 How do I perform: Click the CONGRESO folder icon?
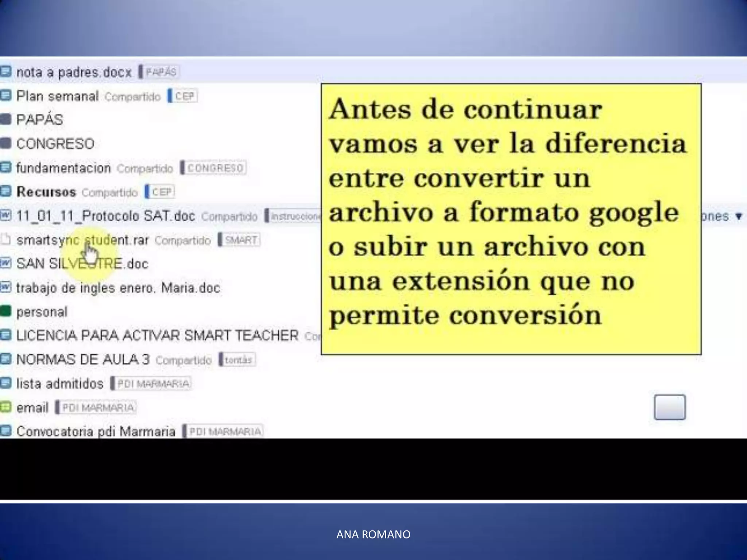[x=5, y=143]
